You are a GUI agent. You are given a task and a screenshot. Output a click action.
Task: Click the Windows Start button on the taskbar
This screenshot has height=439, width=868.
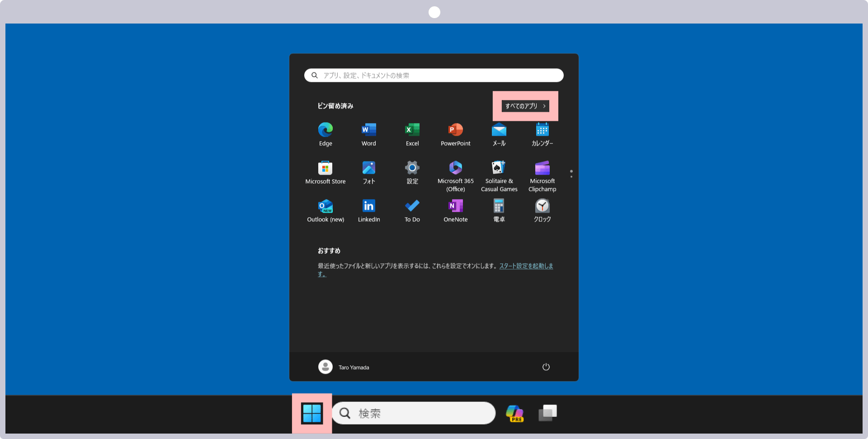(312, 413)
